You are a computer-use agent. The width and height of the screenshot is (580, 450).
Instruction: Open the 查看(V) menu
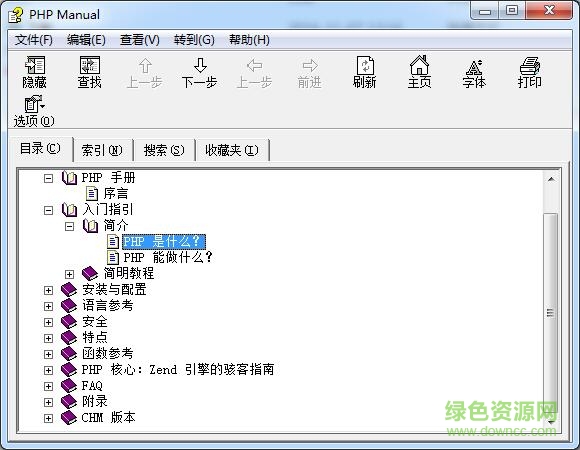(x=139, y=40)
